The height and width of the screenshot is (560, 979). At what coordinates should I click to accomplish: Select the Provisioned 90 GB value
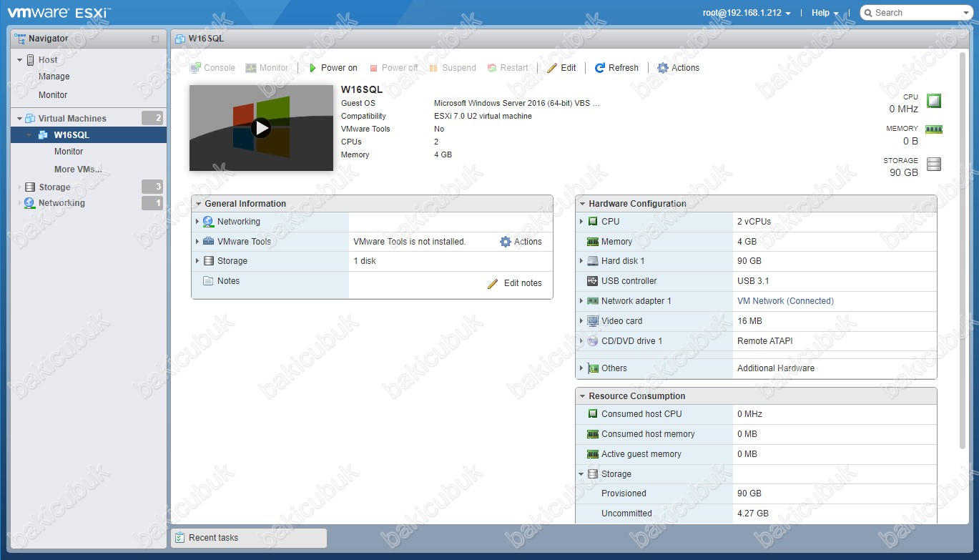click(x=749, y=493)
